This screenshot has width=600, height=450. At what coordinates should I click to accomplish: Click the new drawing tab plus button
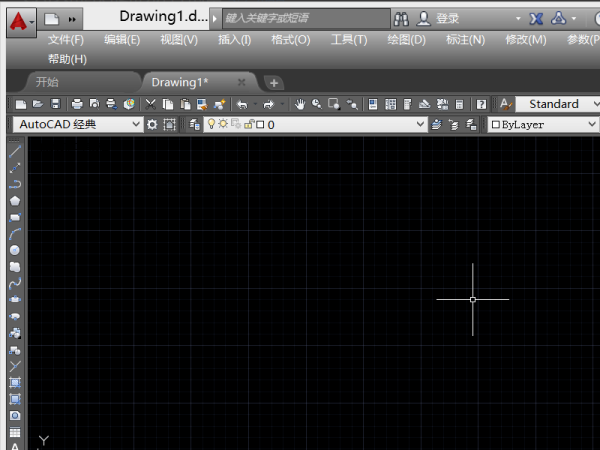(274, 83)
